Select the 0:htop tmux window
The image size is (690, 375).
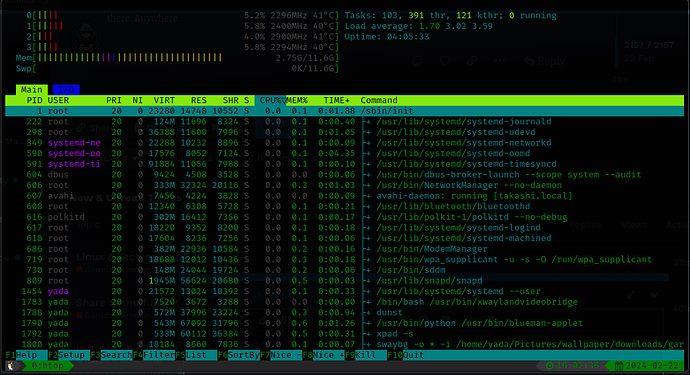48,366
